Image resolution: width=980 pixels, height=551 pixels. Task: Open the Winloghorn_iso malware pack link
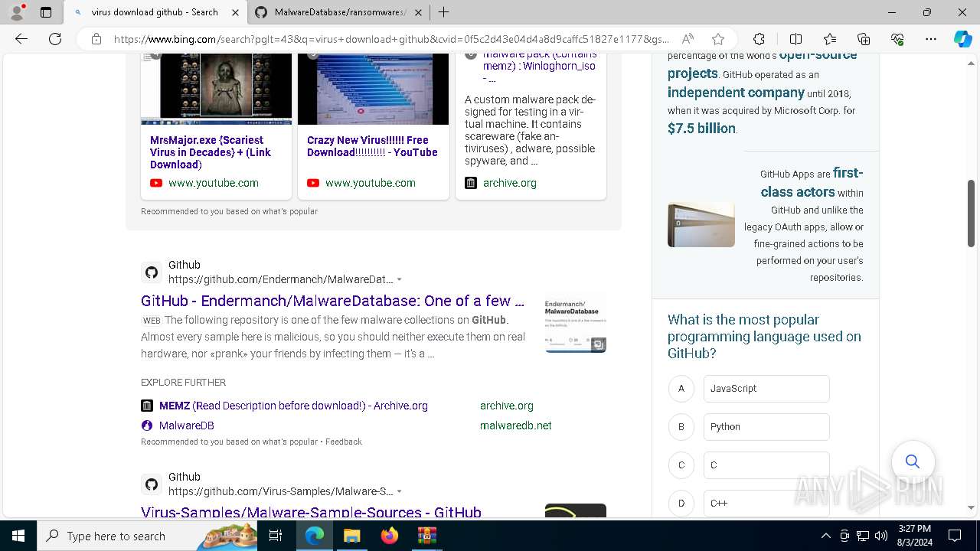coord(539,66)
